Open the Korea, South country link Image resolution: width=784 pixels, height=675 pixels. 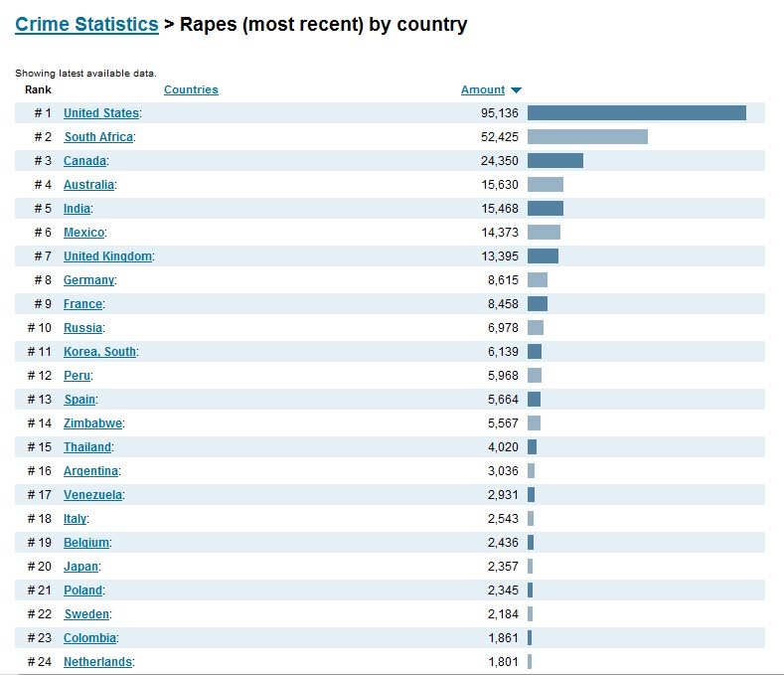99,352
